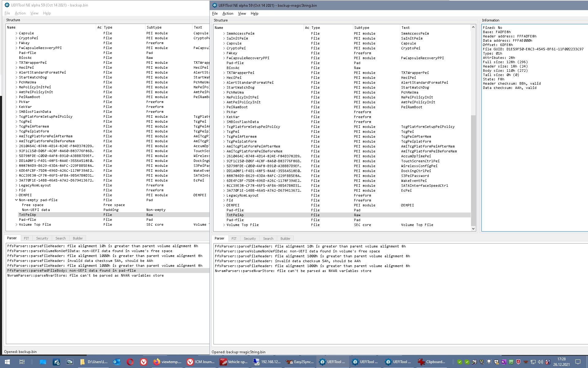Open the volume control in system tray

pos(540,362)
